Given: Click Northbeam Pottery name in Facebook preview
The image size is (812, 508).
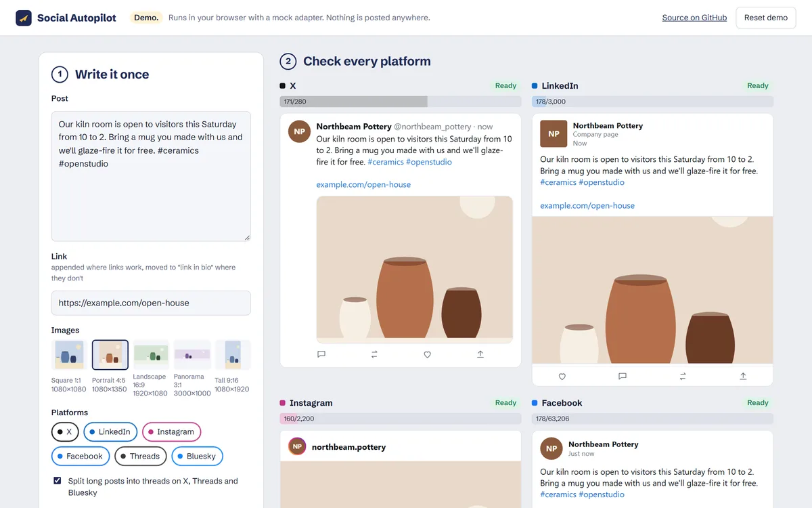Looking at the screenshot, I should [x=604, y=444].
